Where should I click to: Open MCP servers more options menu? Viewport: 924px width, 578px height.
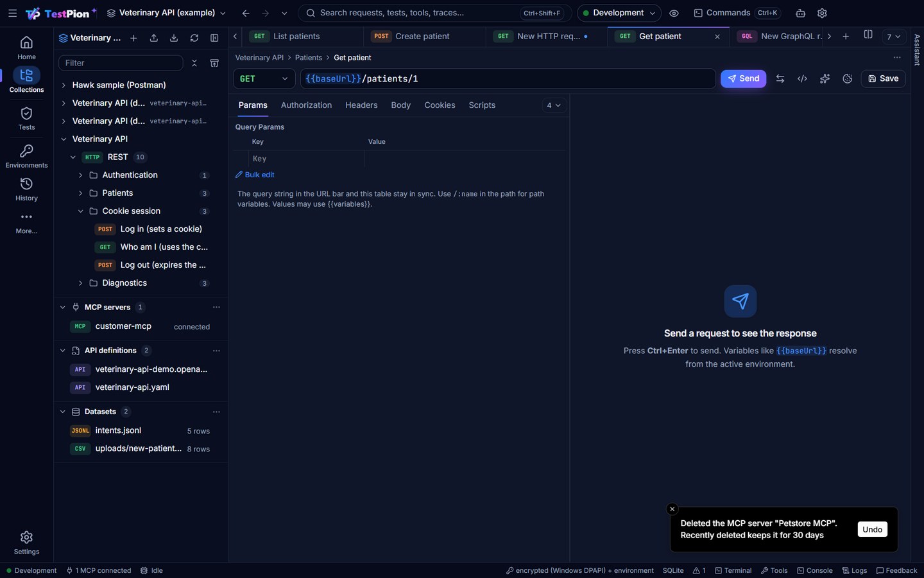click(x=216, y=307)
